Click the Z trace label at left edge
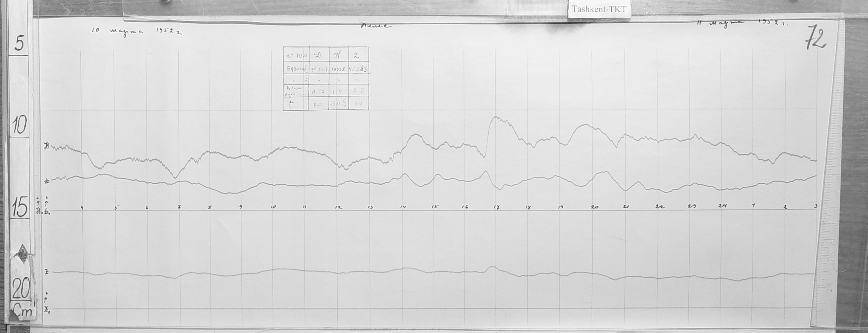Viewport: 868px width, 333px height. pyautogui.click(x=47, y=272)
